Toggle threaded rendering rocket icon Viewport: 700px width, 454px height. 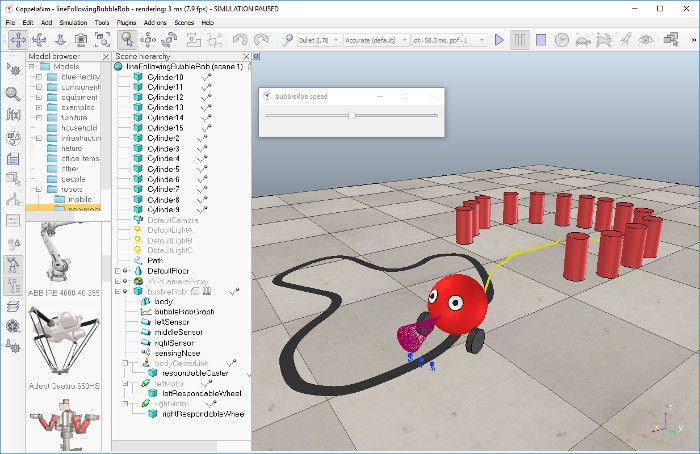coord(625,40)
